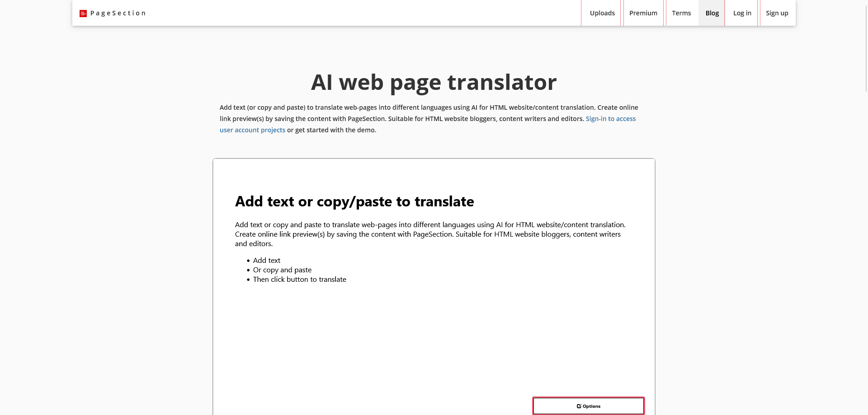Click the 'Add text' bullet item
Viewport: 868px width, 415px height.
pyautogui.click(x=267, y=261)
